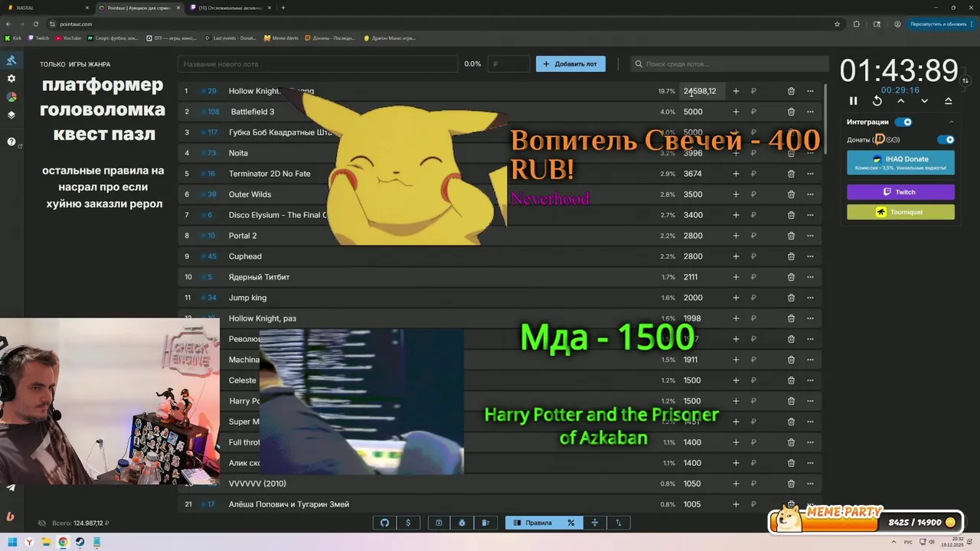Click the IHAQ Donate button
Viewport: 980px width, 551px height.
tap(900, 162)
